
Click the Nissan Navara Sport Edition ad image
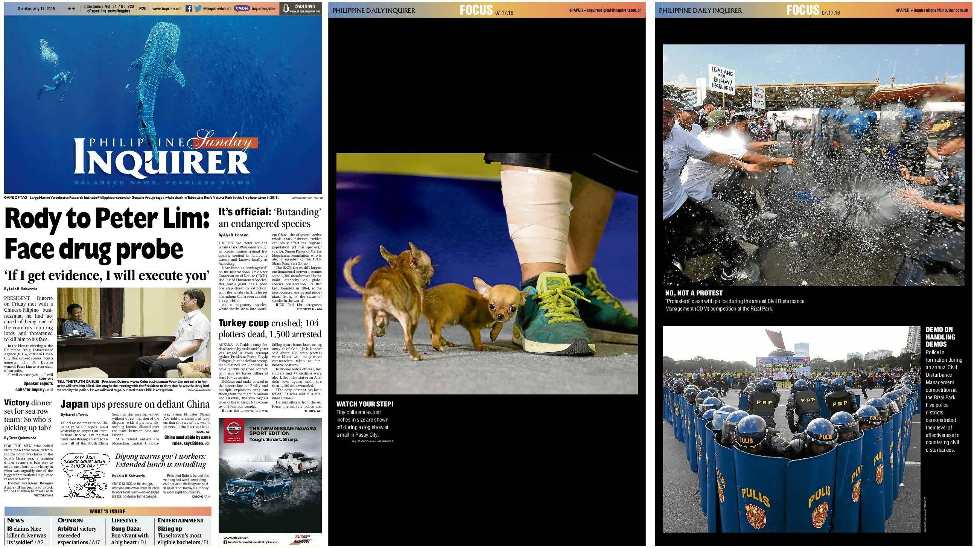(x=270, y=476)
